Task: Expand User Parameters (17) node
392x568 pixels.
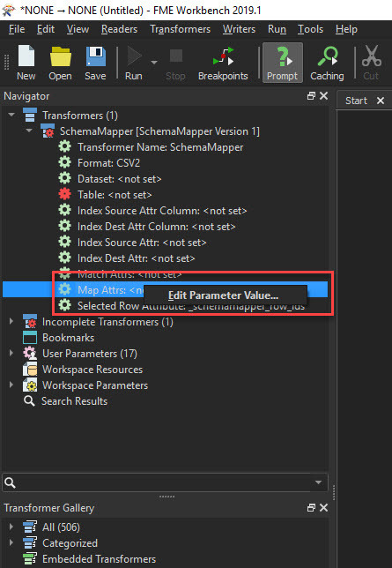Action: coord(11,353)
